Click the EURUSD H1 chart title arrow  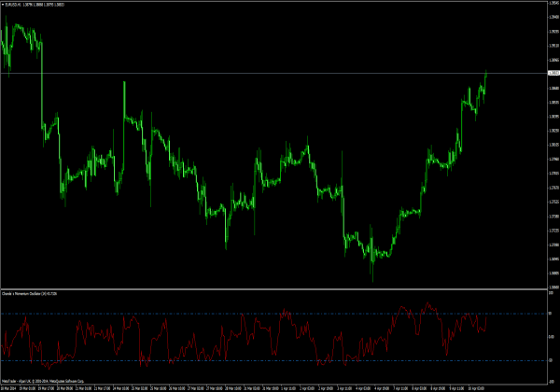coord(3,5)
